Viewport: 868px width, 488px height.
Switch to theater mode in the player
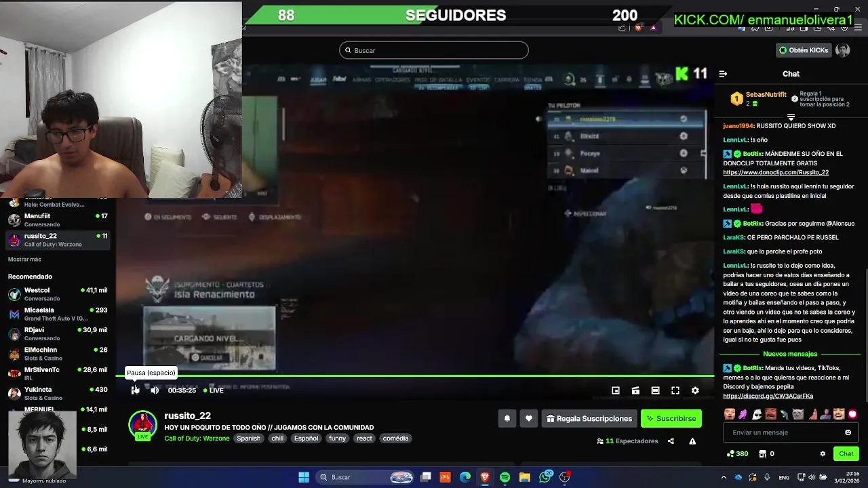[x=655, y=390]
